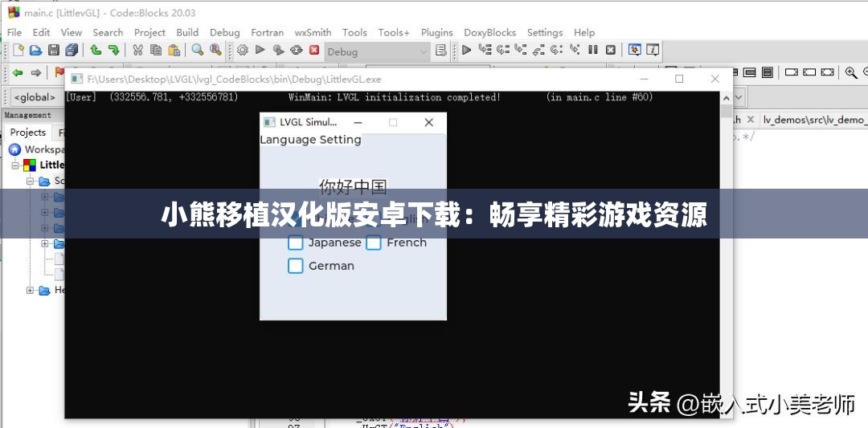Open the <global> scope dropdown
The image size is (868, 428).
[x=36, y=97]
